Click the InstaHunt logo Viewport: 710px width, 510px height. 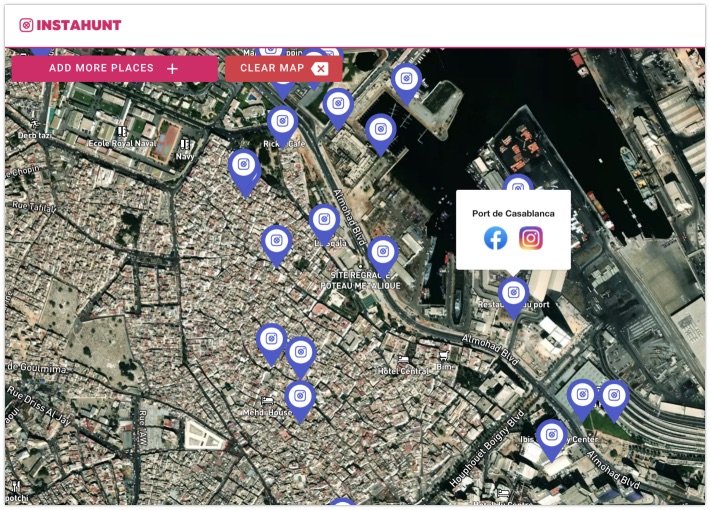tap(70, 25)
